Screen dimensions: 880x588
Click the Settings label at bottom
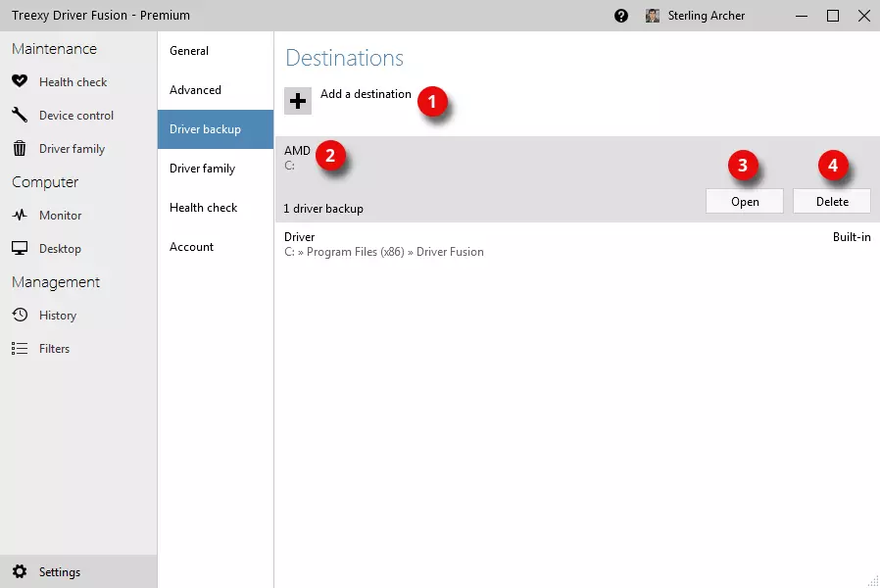pos(60,571)
